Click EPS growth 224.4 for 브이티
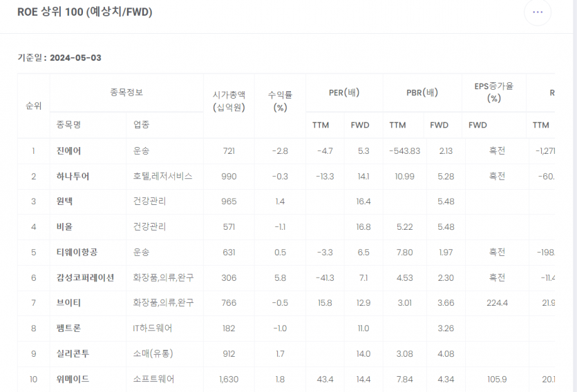This screenshot has height=392, width=577. 497,303
